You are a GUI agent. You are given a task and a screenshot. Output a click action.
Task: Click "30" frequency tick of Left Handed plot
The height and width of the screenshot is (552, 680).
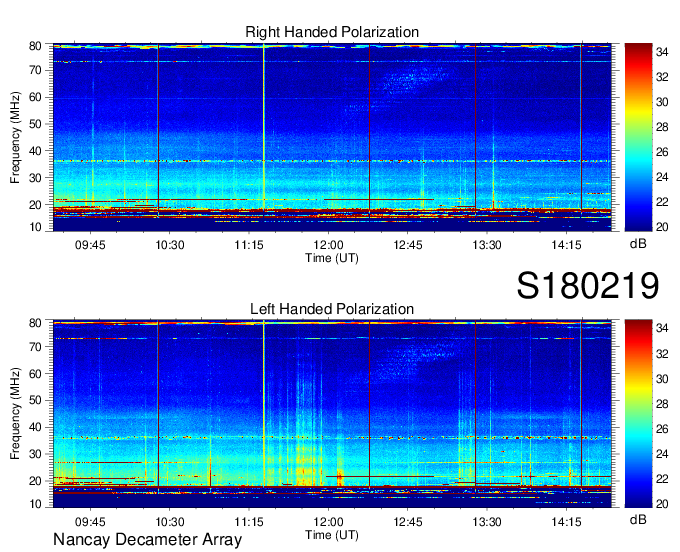[x=35, y=454]
